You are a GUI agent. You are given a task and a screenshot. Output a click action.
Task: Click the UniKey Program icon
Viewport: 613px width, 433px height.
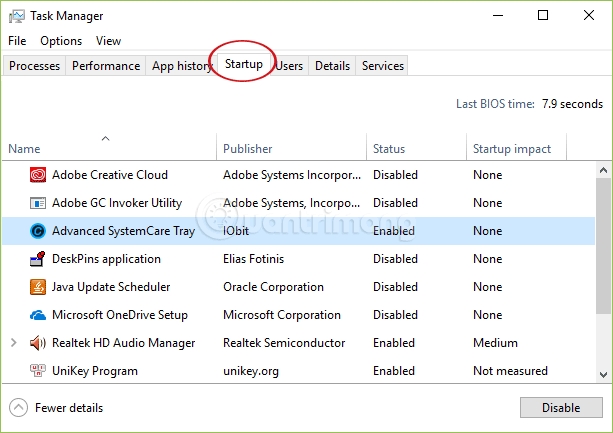(38, 371)
